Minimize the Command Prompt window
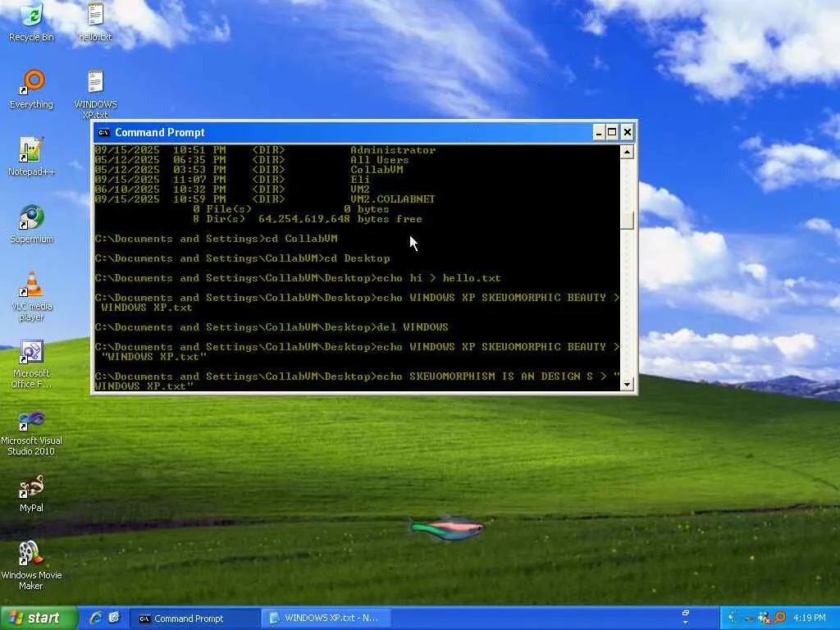The image size is (840, 630). [599, 132]
